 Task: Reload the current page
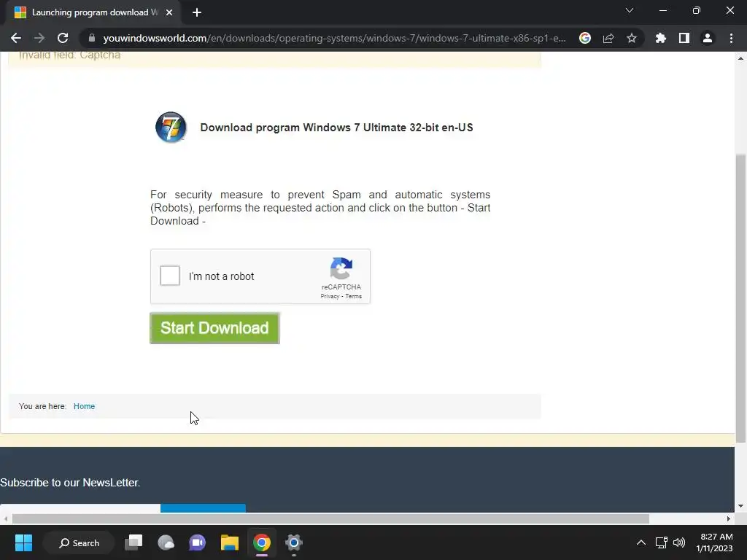pos(63,38)
